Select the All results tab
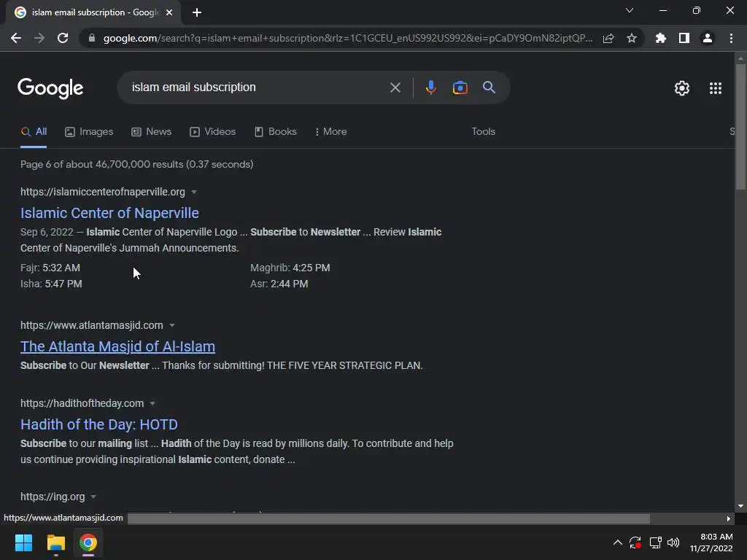This screenshot has height=560, width=747. tap(34, 131)
